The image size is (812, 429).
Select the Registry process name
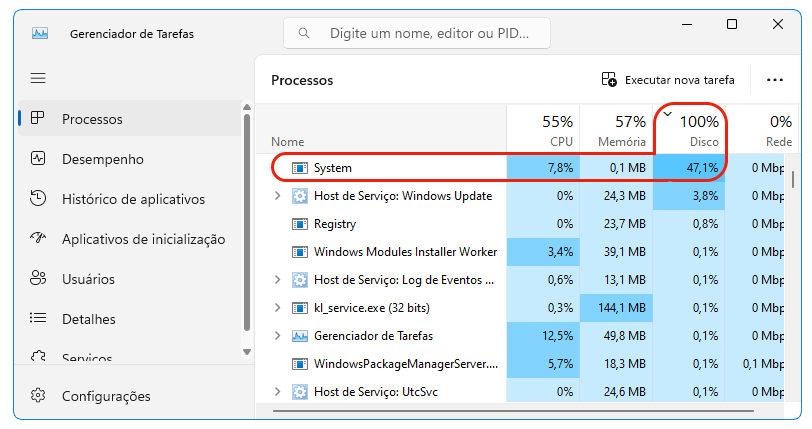(335, 224)
